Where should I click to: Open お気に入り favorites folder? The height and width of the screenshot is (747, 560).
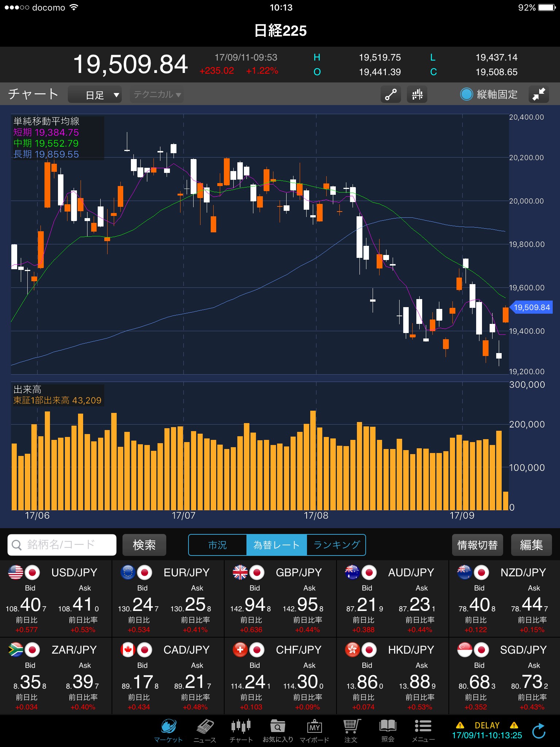tap(278, 730)
